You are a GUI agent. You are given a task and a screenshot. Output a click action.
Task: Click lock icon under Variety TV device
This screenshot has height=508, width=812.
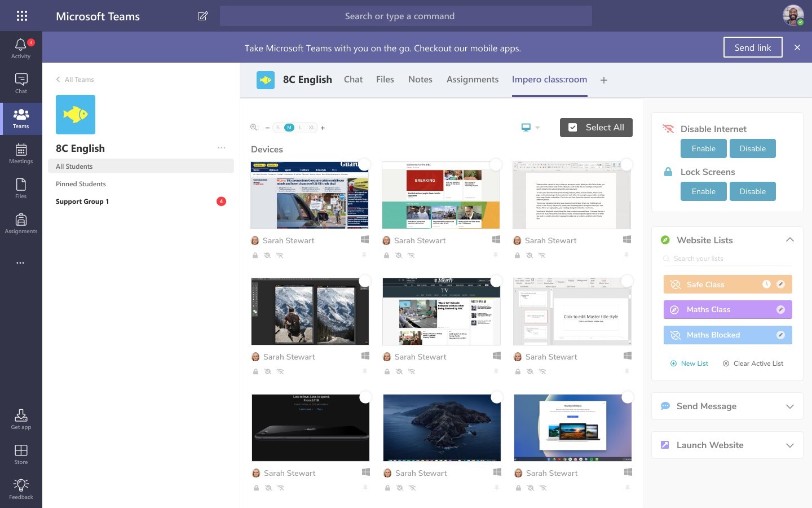(387, 371)
